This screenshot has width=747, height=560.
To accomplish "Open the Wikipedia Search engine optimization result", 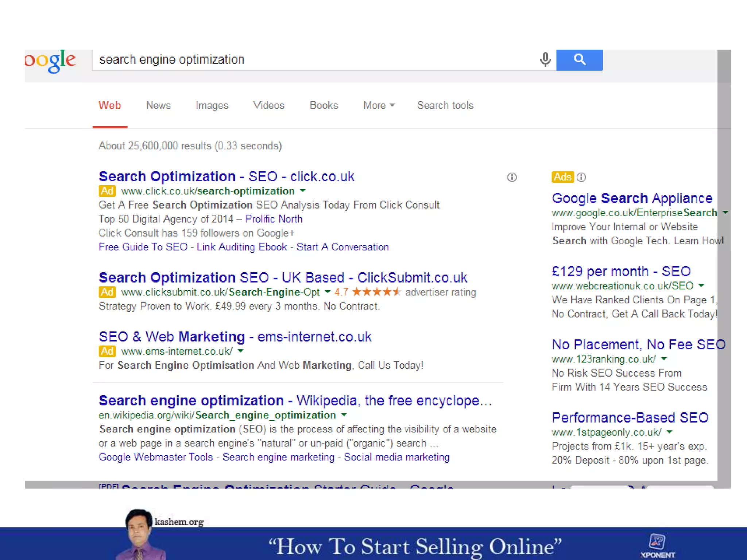I will [x=295, y=401].
